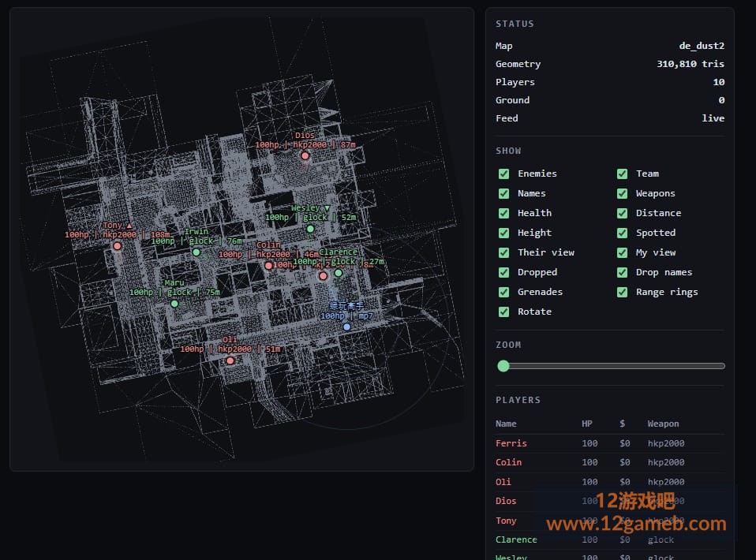Select Irwin's green teammate dot

click(196, 252)
